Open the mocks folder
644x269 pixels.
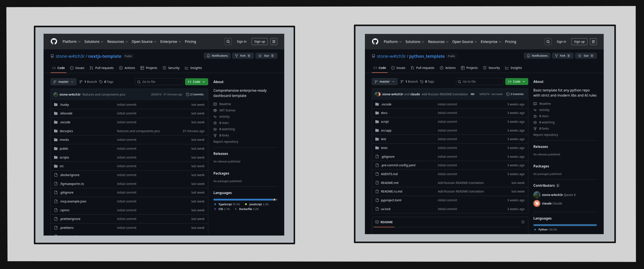[64, 140]
